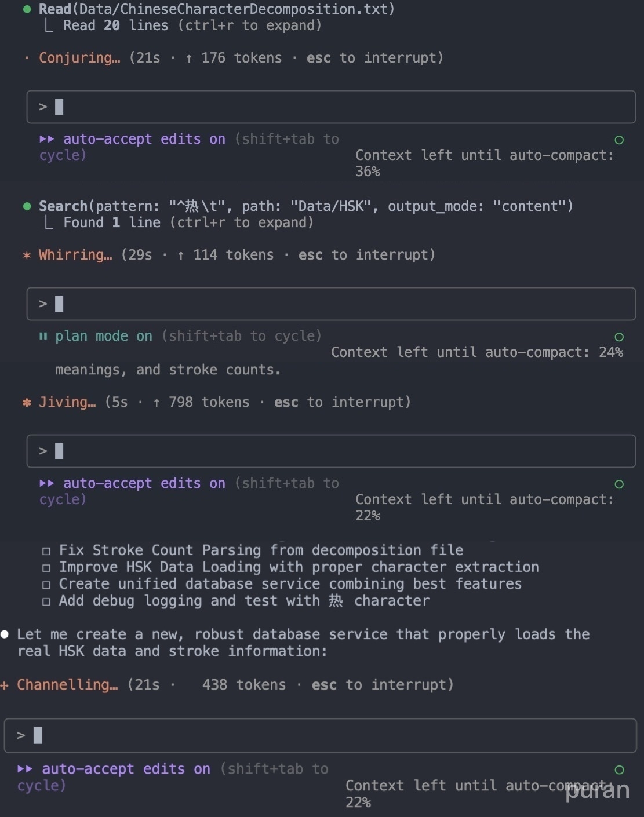644x817 pixels.
Task: Click the orange spinner beside Jiving
Action: pyautogui.click(x=27, y=402)
